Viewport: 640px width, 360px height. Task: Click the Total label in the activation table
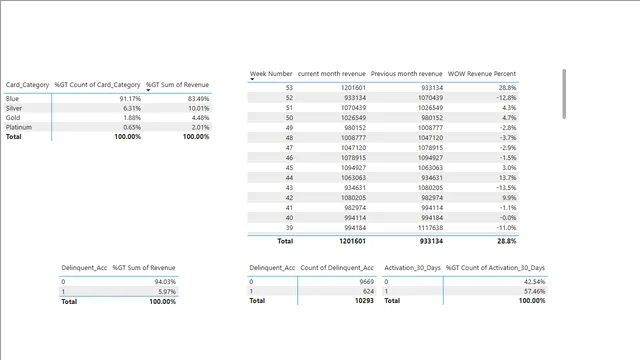[392, 301]
